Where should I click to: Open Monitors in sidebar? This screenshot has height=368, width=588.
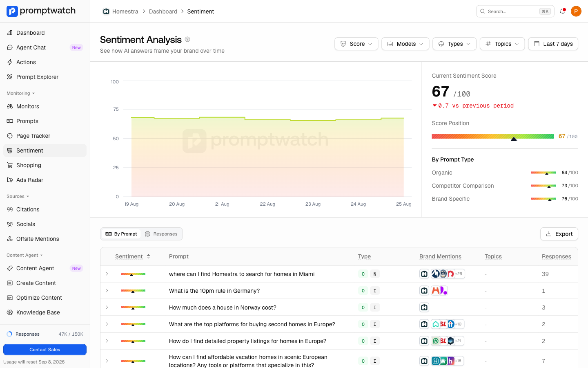[x=45, y=106]
